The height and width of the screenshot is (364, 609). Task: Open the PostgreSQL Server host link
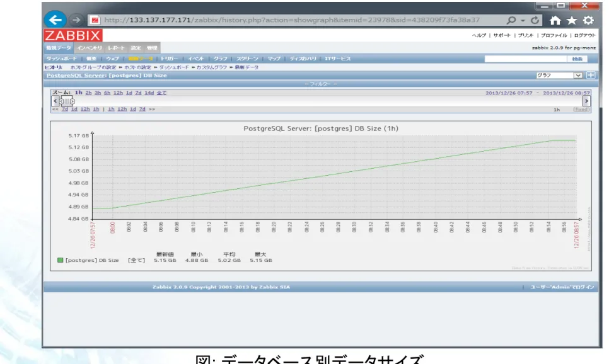(x=76, y=76)
